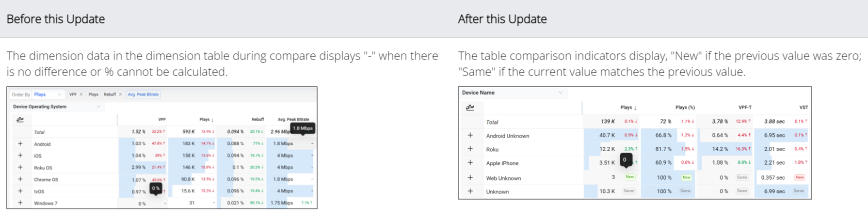Expand the tvOS row
Image resolution: width=868 pixels, height=219 pixels.
[x=20, y=191]
